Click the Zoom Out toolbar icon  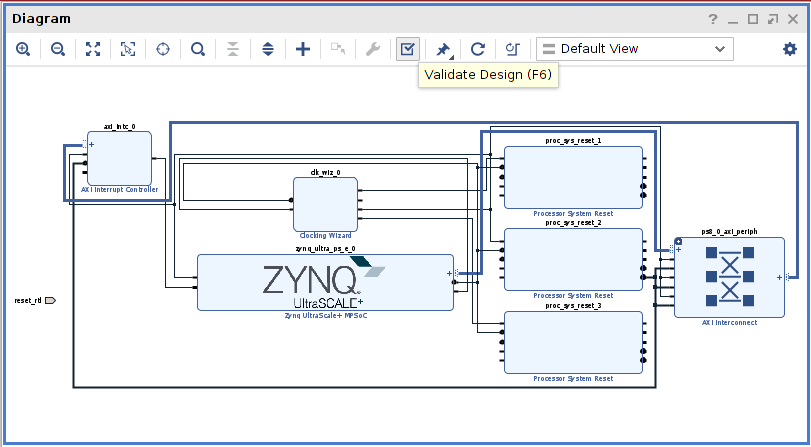tap(58, 49)
